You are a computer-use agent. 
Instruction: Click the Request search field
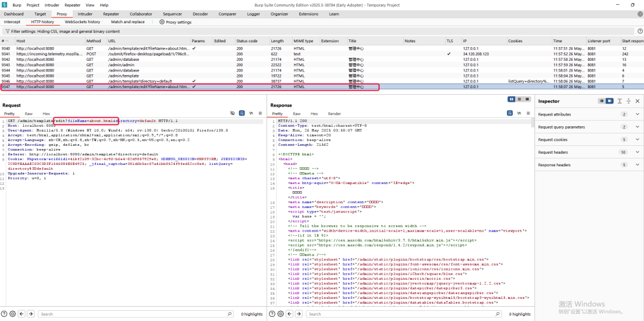click(136, 314)
